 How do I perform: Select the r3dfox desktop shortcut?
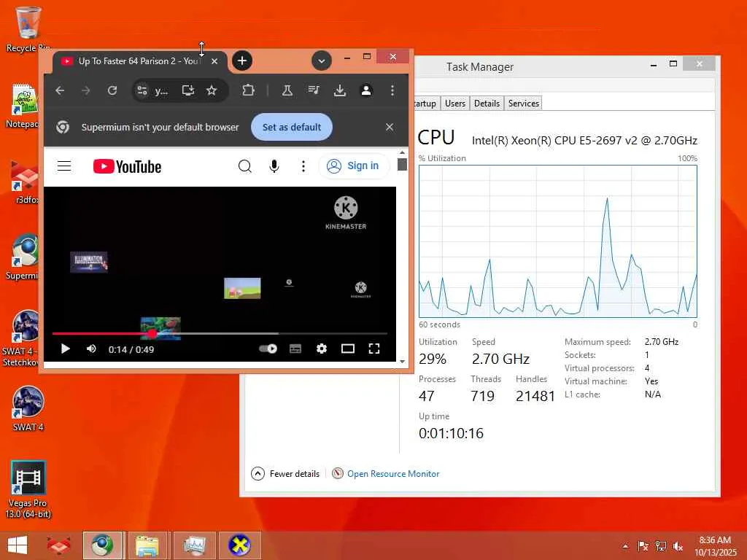click(x=25, y=181)
